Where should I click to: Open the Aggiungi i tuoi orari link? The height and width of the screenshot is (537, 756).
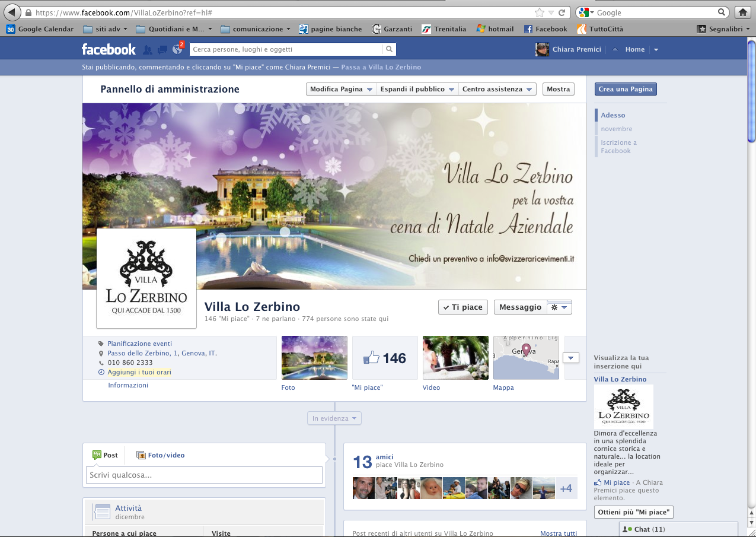click(x=139, y=372)
